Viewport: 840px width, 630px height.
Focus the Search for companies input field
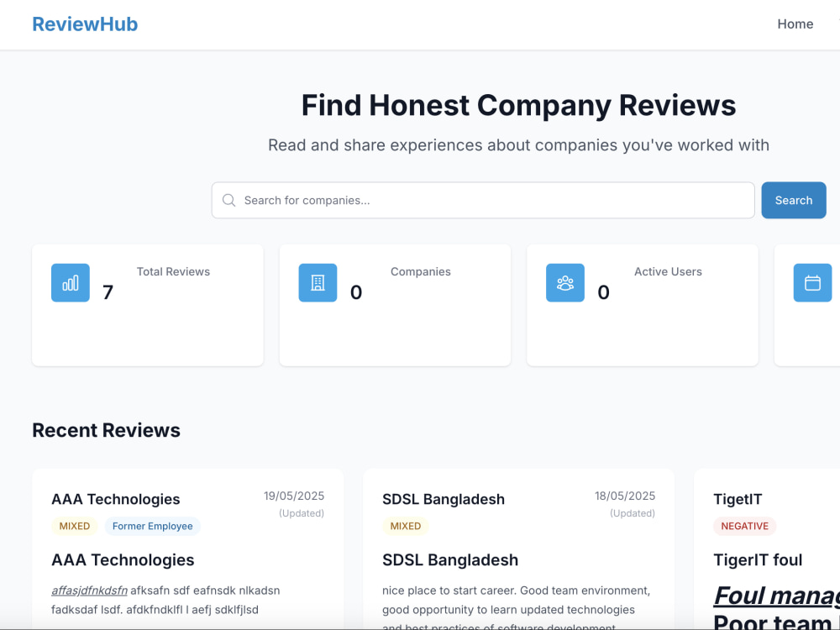click(x=483, y=201)
